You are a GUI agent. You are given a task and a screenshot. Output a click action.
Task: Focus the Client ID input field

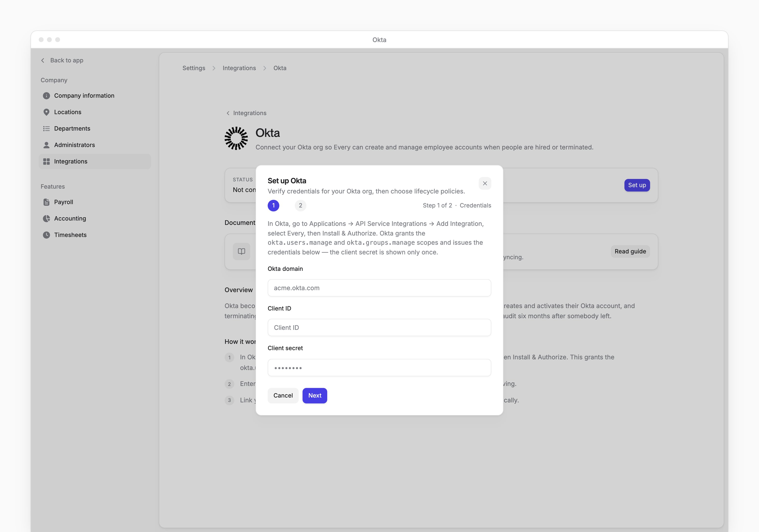pyautogui.click(x=379, y=327)
